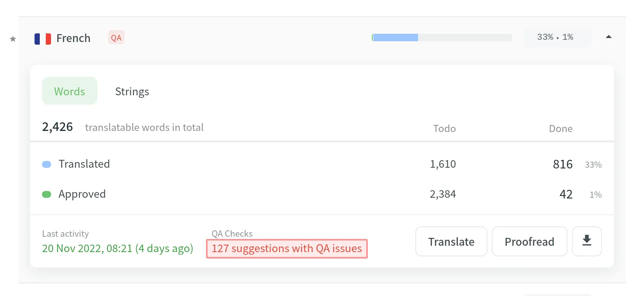Select Translated Done count 816
This screenshot has width=644, height=296.
562,164
